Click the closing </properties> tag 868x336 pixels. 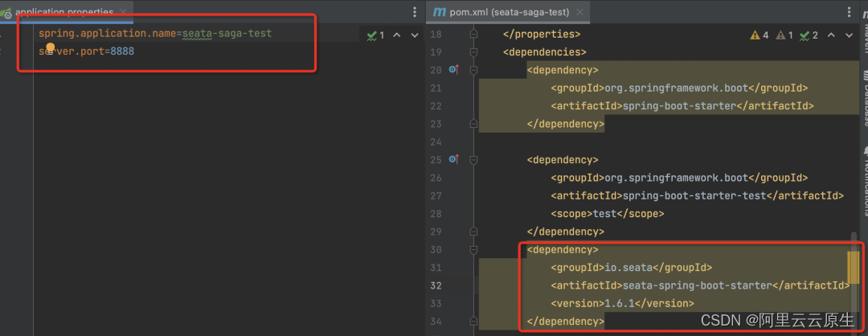click(x=542, y=34)
